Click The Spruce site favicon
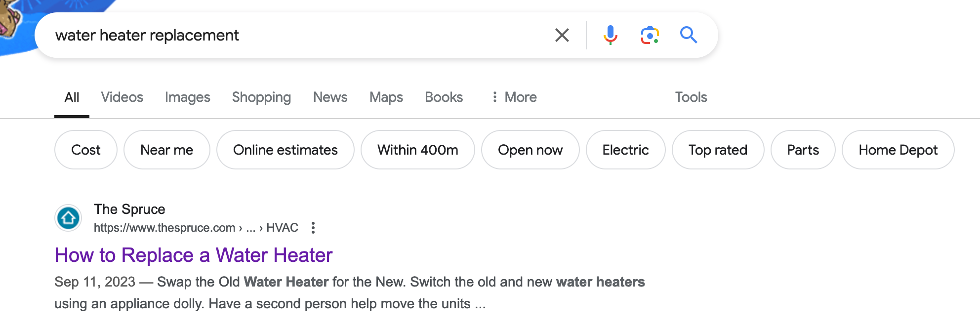980x331 pixels. tap(68, 218)
